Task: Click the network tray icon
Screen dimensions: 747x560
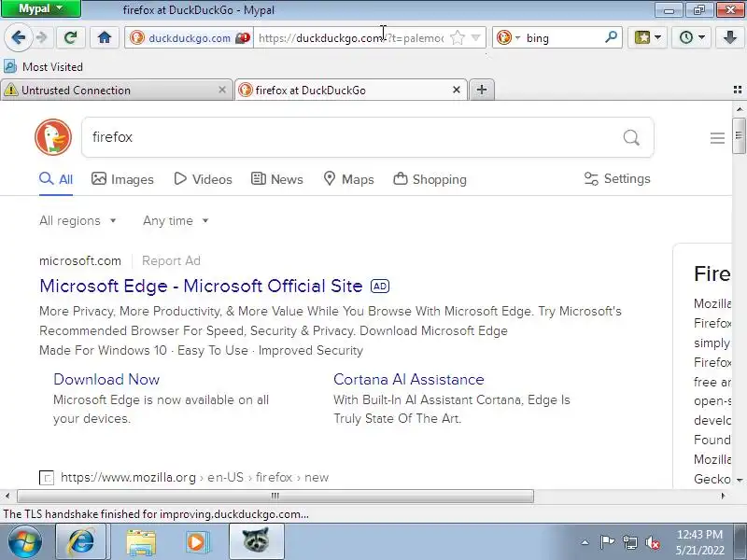Action: click(x=629, y=542)
